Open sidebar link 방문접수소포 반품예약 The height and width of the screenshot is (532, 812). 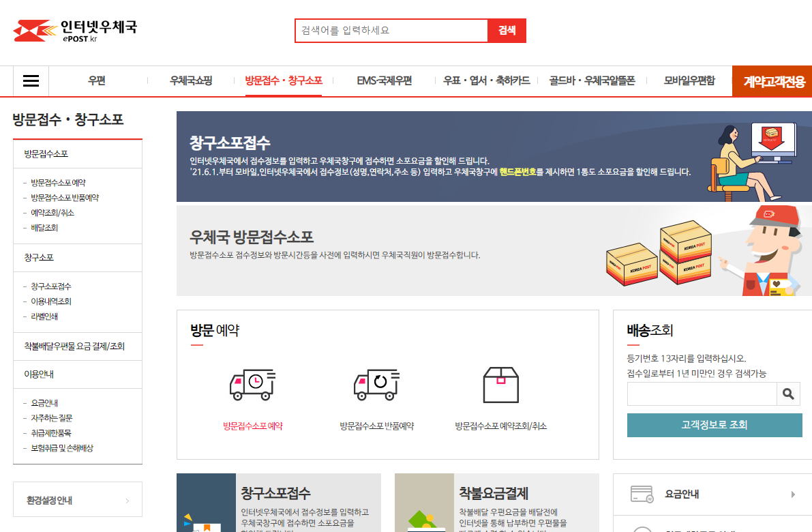pyautogui.click(x=65, y=198)
